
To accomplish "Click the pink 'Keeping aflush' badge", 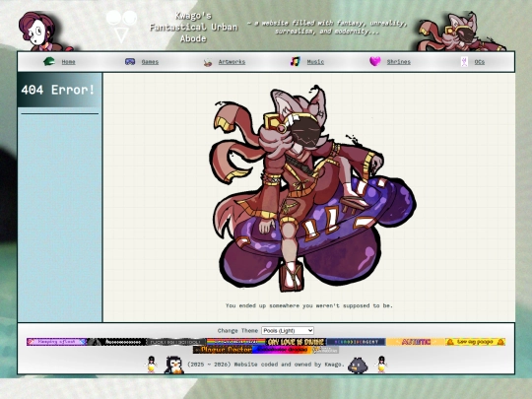I will click(x=56, y=342).
